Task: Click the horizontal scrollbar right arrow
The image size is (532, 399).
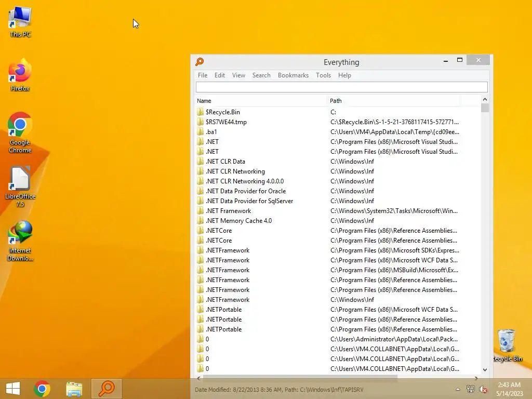Action: (476, 378)
